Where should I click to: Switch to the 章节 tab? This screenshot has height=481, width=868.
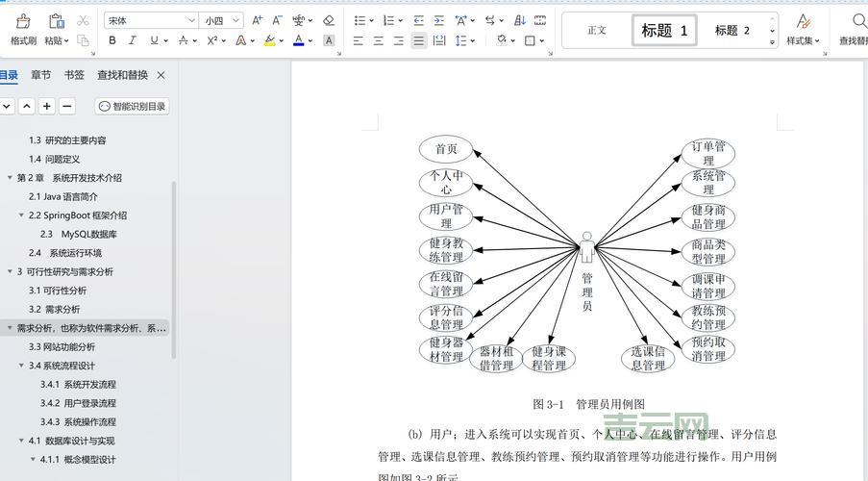[x=41, y=75]
